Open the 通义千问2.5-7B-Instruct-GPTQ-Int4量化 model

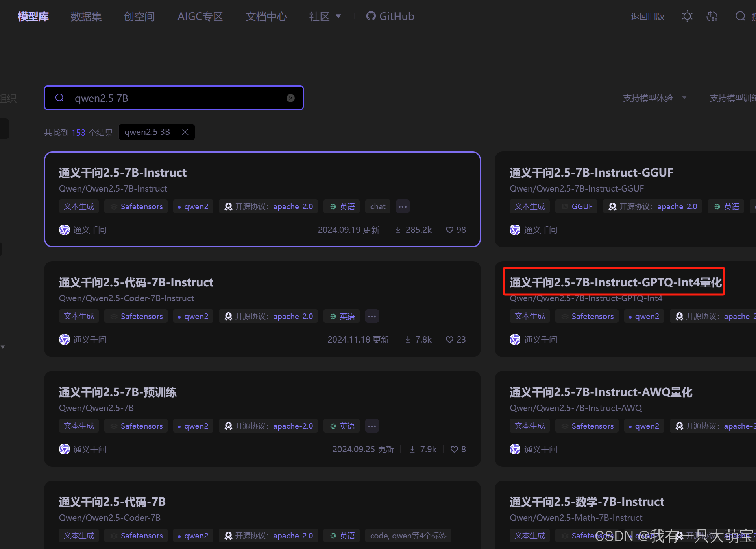pyautogui.click(x=614, y=282)
